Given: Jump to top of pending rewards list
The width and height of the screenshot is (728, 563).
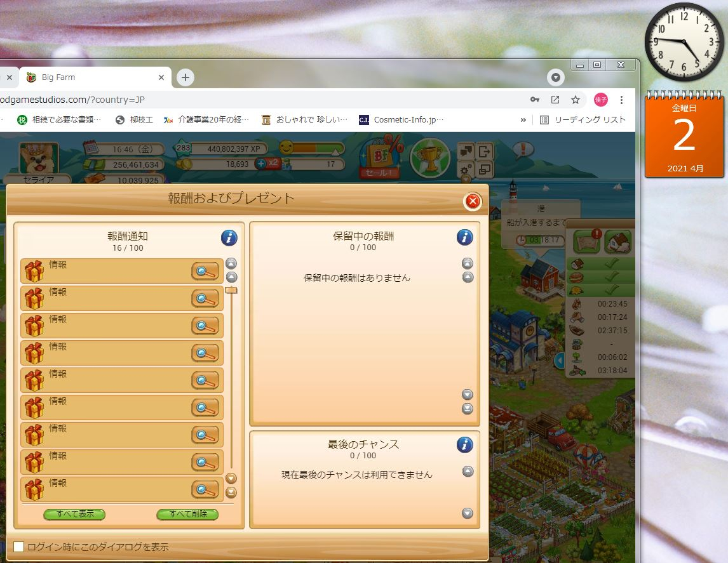Looking at the screenshot, I should [x=468, y=263].
